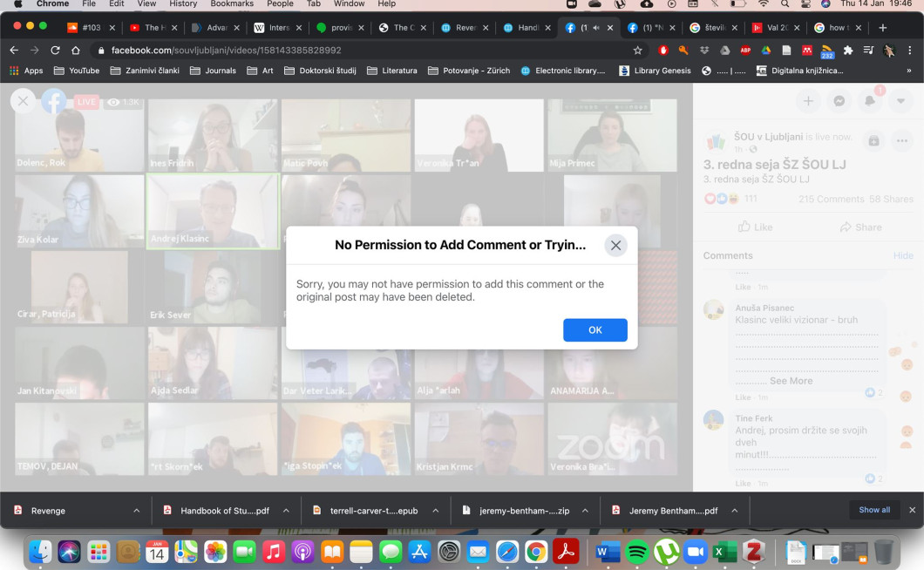This screenshot has width=924, height=570.
Task: Show all downloads
Action: tap(874, 510)
